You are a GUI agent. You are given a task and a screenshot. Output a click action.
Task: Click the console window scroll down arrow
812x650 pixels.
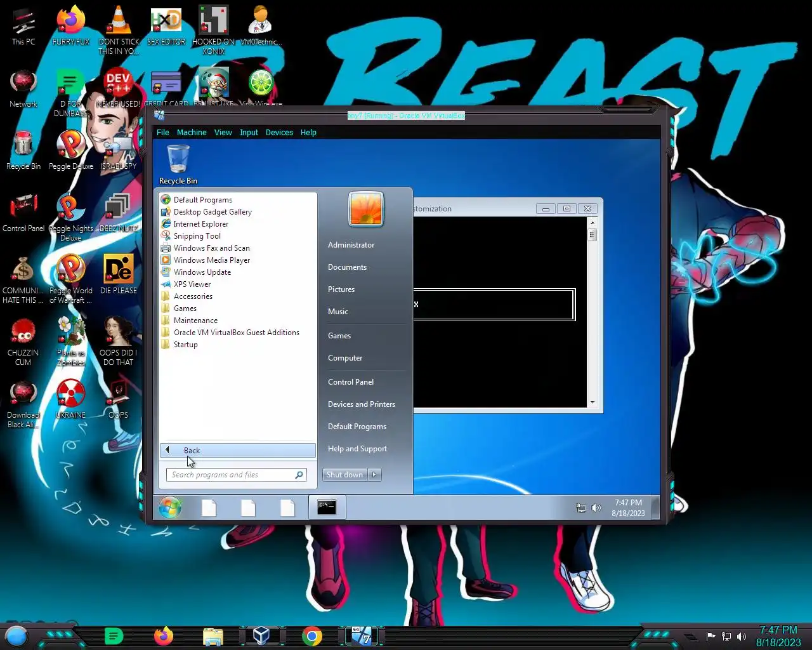coord(593,402)
